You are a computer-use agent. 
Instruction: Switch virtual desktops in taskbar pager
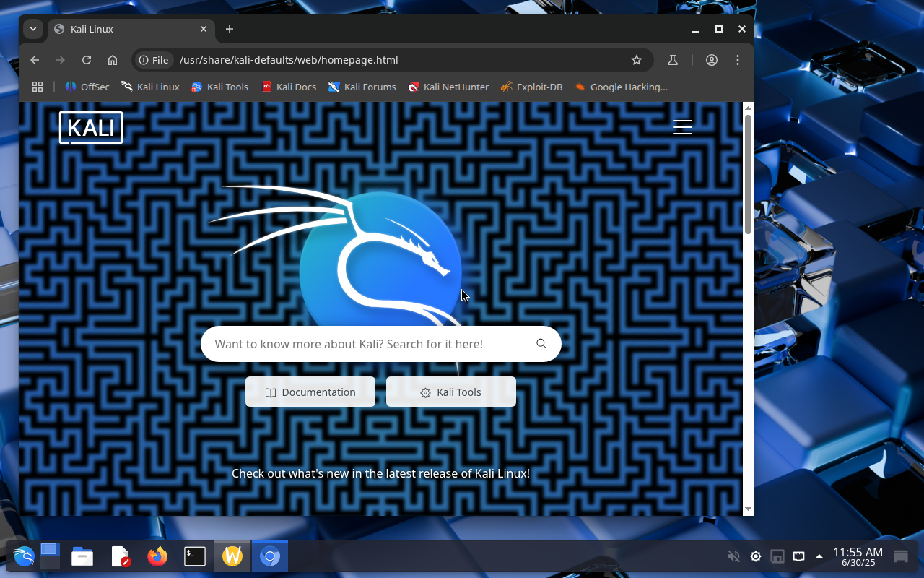[x=50, y=556]
